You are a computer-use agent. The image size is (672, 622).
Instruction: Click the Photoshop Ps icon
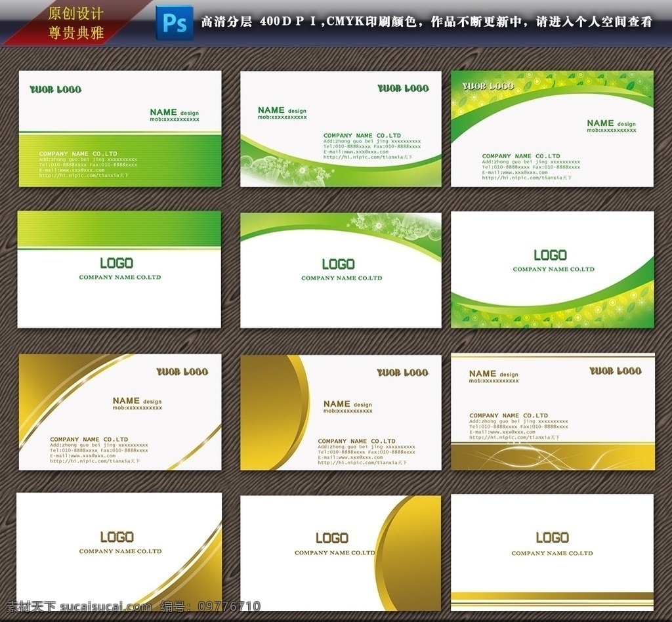click(x=175, y=22)
